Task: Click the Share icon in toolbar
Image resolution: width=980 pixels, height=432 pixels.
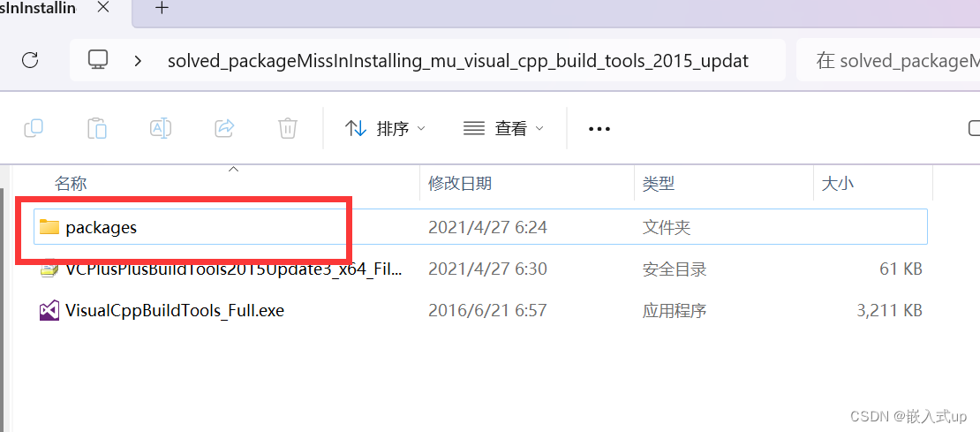Action: (x=223, y=128)
